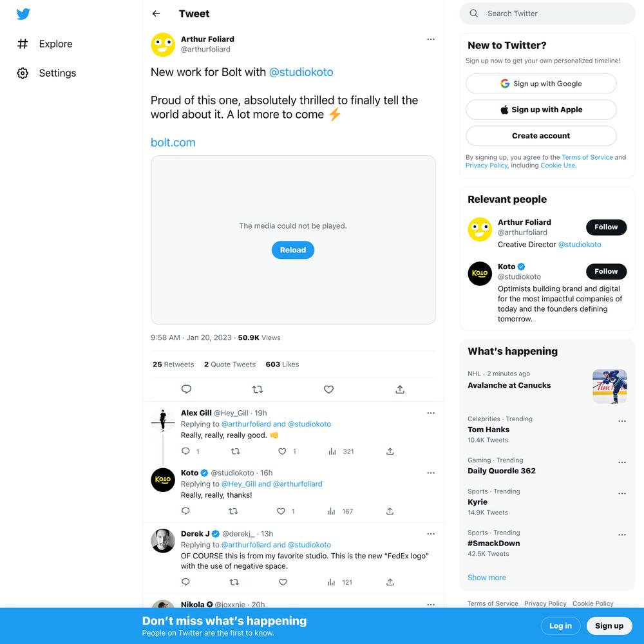Reply to Arthur Foliard's main tweet

[x=186, y=389]
